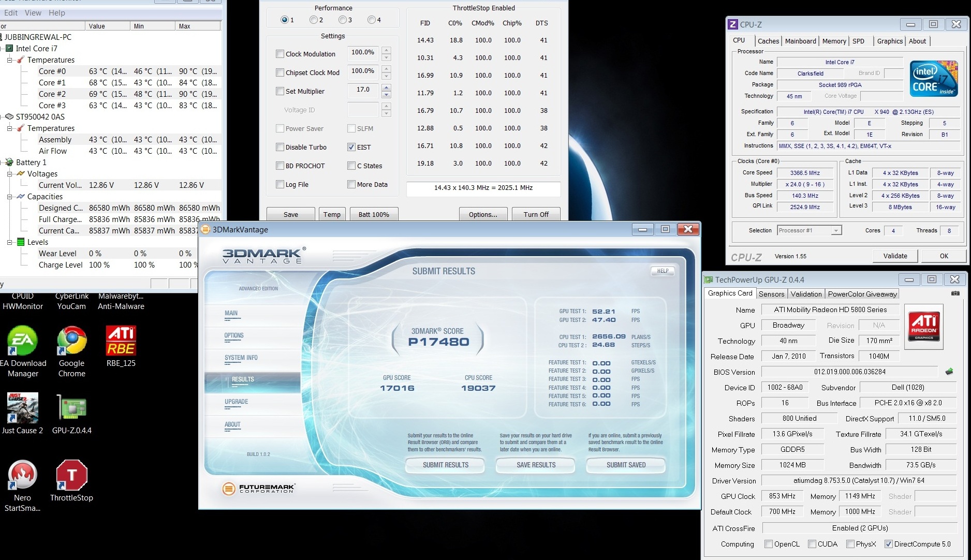
Task: Enable the Chipset Clock Mod checkbox
Action: click(280, 72)
